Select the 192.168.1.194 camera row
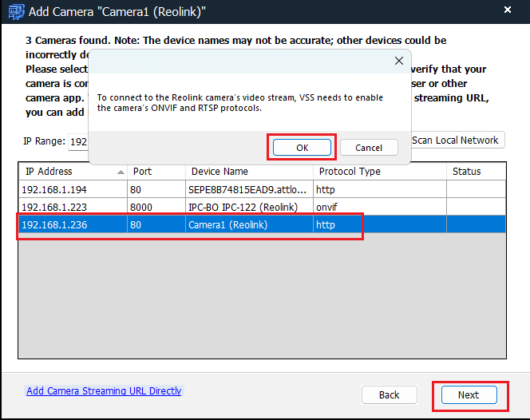Screen dimensions: 530x420 [x=72, y=189]
